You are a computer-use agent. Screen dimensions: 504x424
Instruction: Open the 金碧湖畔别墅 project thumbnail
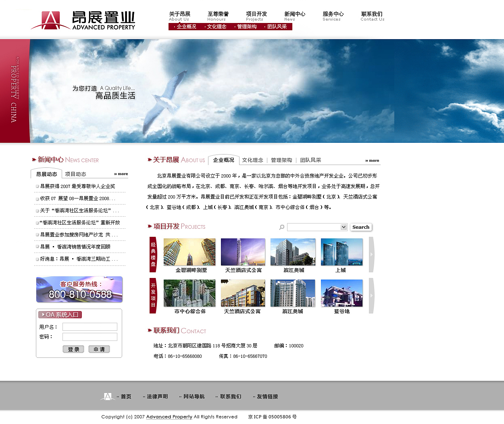point(190,252)
